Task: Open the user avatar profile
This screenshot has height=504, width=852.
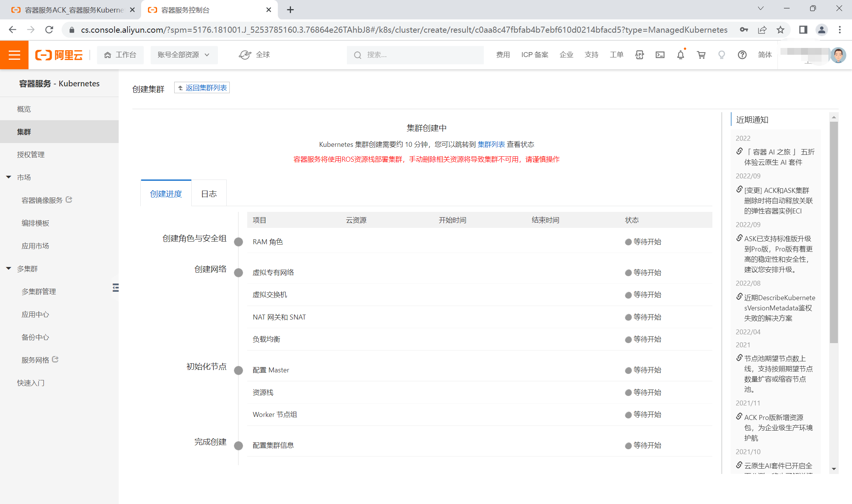Action: tap(838, 55)
